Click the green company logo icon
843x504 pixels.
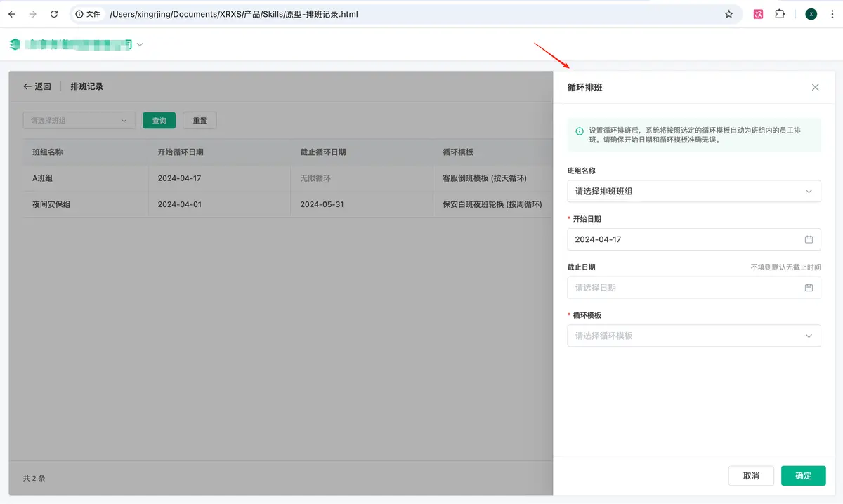pos(15,45)
